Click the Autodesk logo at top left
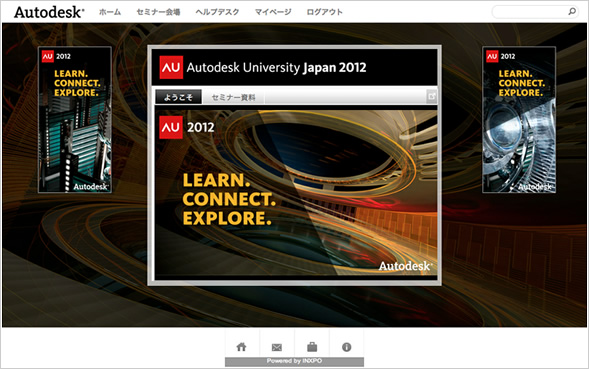This screenshot has width=589, height=369. pos(49,12)
